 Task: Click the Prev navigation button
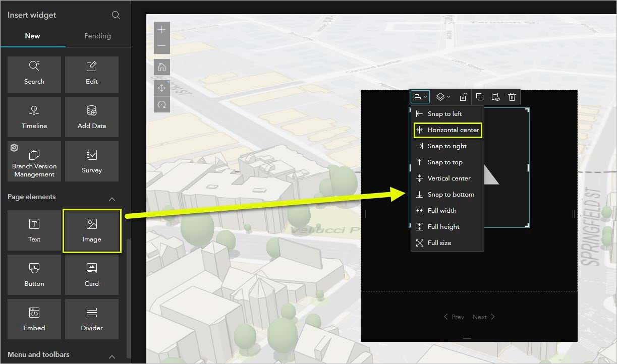click(455, 317)
